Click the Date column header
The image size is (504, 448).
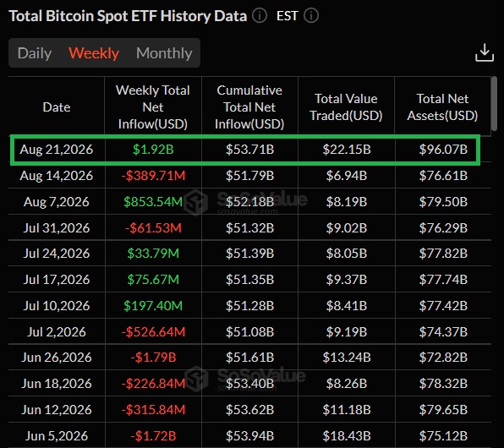57,107
